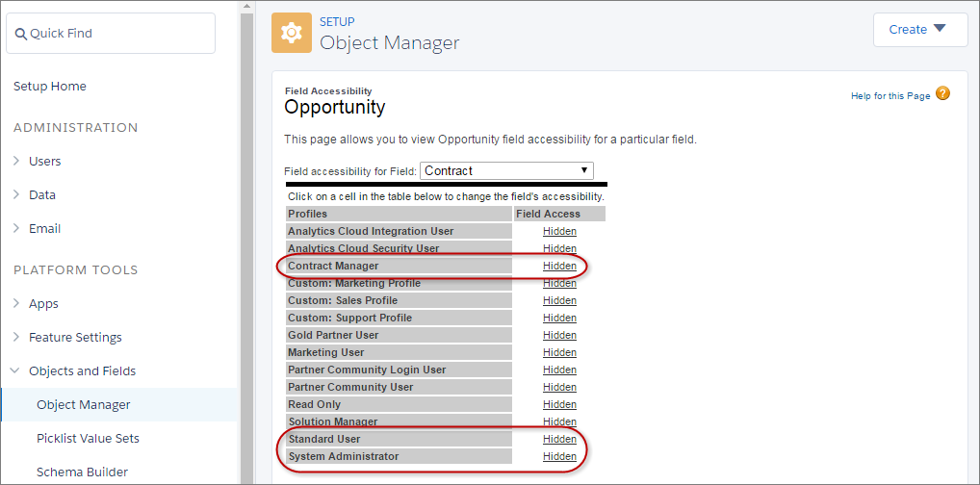Open the Field accessibility Contract dropdown

507,170
